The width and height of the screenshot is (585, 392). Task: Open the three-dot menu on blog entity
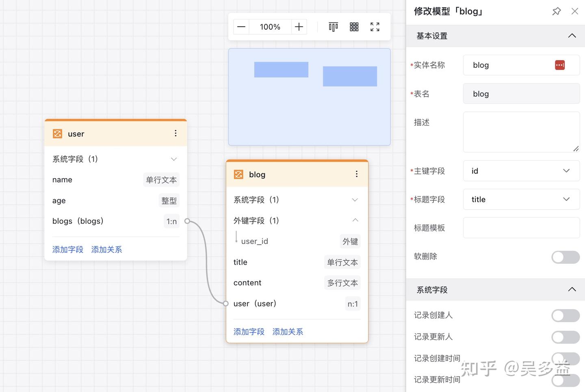(356, 174)
